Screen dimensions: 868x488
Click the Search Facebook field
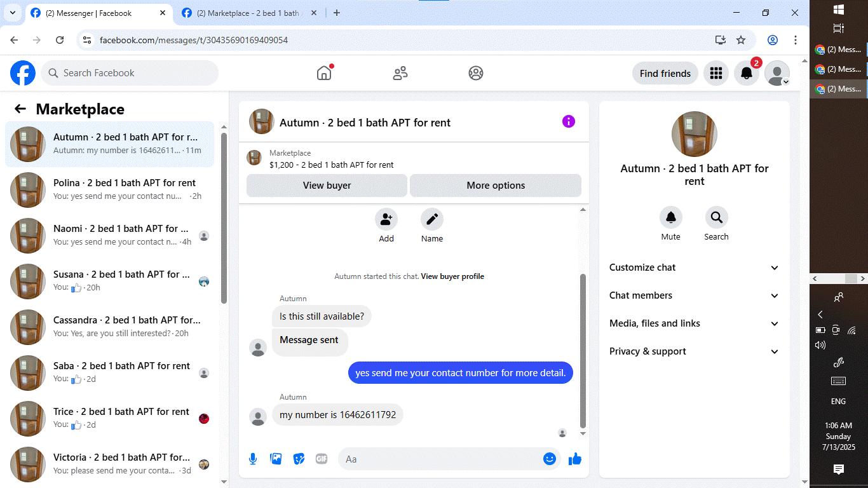[x=130, y=73]
